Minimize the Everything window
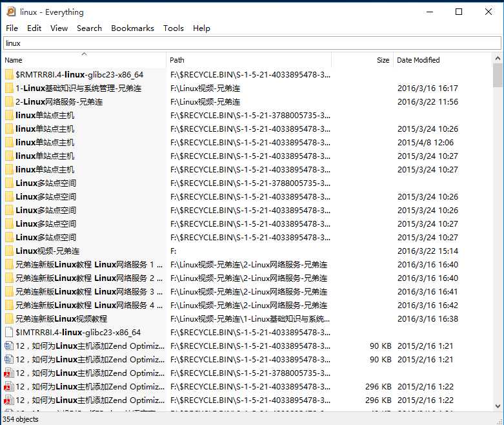Screen dimensions: 504x425 (430, 12)
